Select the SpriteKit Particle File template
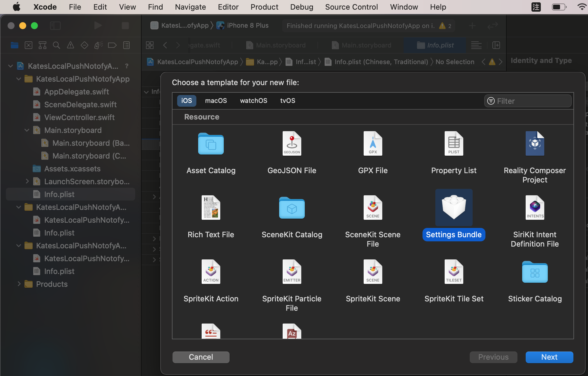The height and width of the screenshot is (376, 588). [x=292, y=272]
